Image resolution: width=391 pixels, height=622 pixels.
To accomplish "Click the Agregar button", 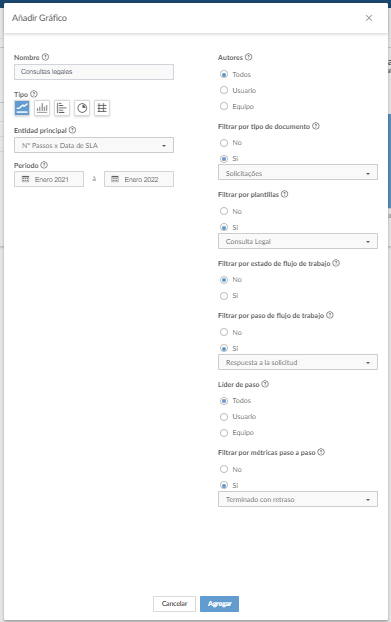I will (x=219, y=604).
